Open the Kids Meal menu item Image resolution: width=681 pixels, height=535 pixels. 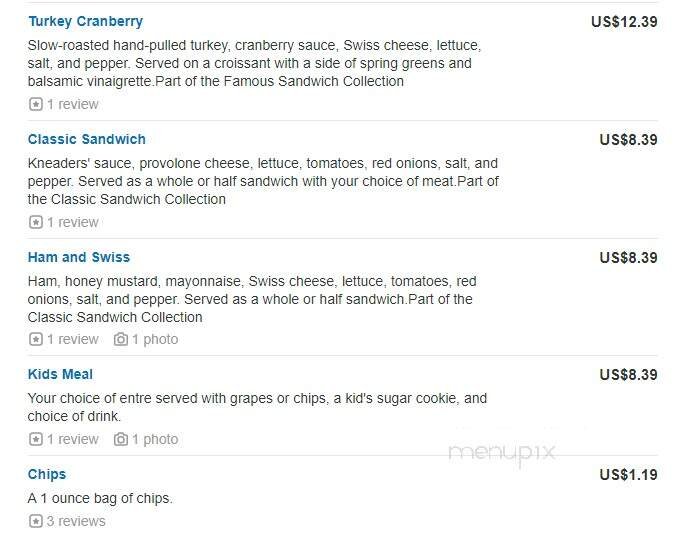(60, 374)
